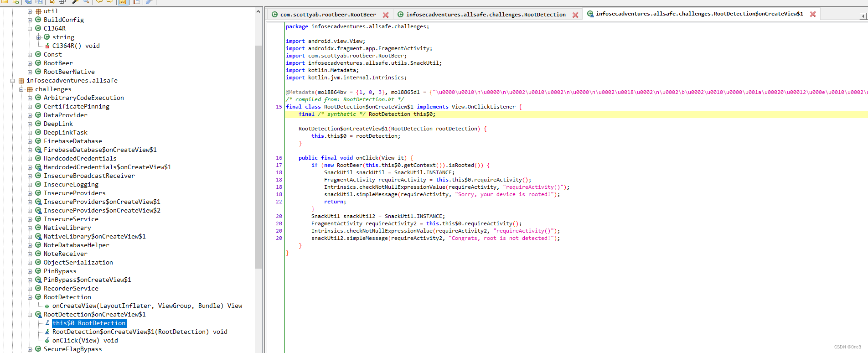
Task: Click the ArbitraryCodeExecution class icon
Action: (38, 98)
